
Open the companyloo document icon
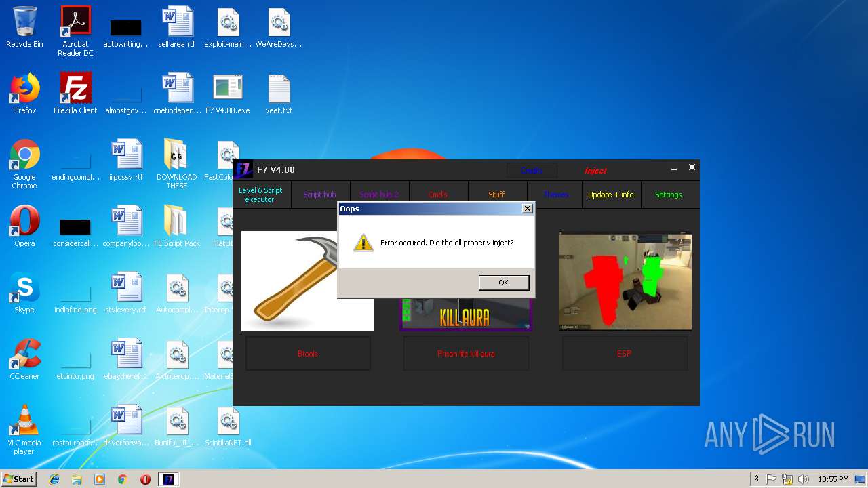coord(126,227)
